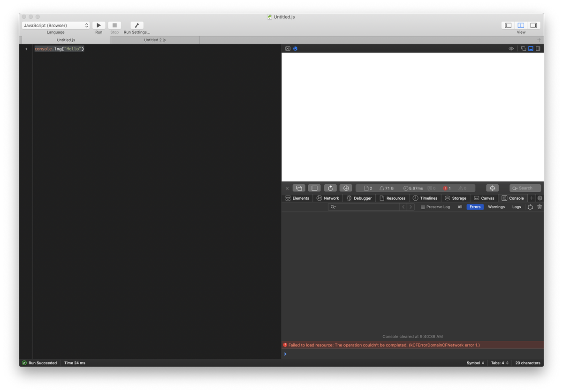This screenshot has width=563, height=392.
Task: Open the Tabs: 4 indentation dropdown
Action: tap(500, 363)
